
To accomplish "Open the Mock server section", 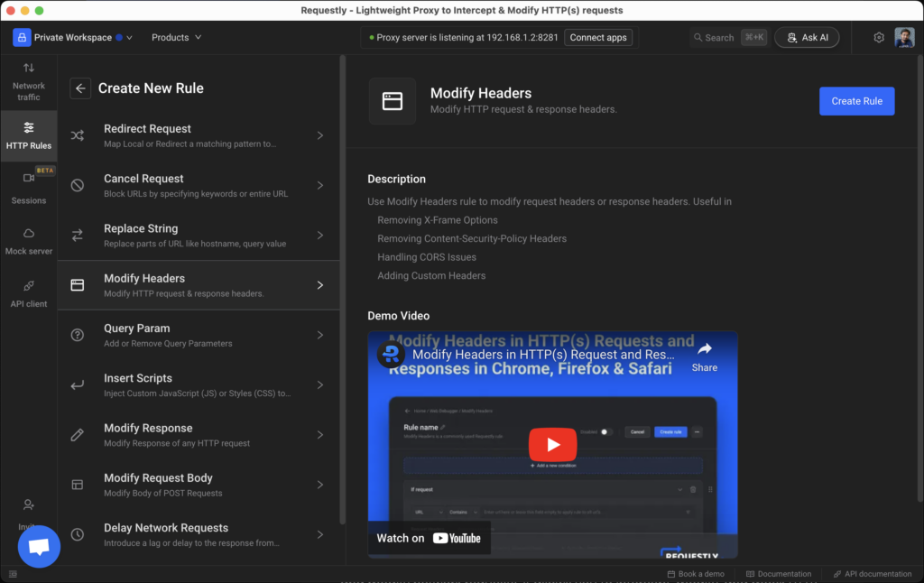I will (28, 241).
